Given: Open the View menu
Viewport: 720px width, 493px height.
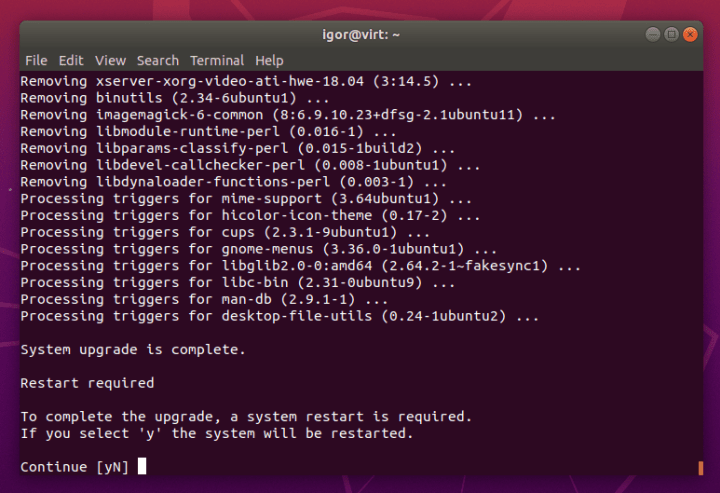Looking at the screenshot, I should pyautogui.click(x=111, y=61).
